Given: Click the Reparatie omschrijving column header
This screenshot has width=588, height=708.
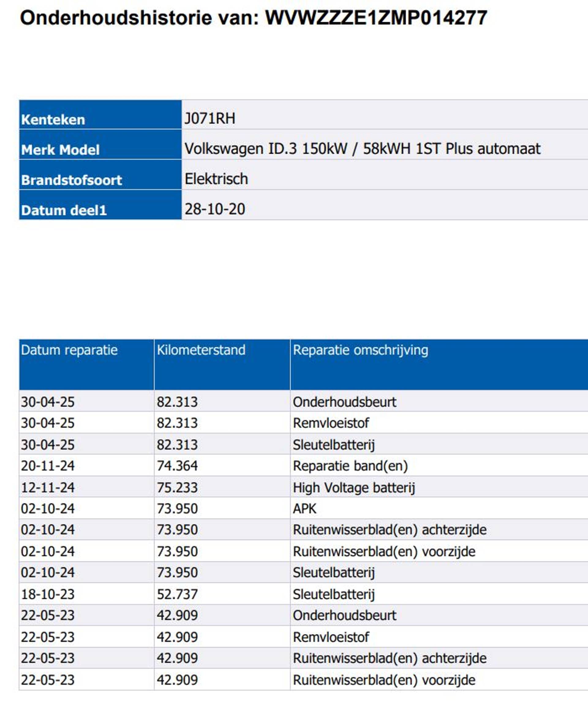Looking at the screenshot, I should point(360,350).
